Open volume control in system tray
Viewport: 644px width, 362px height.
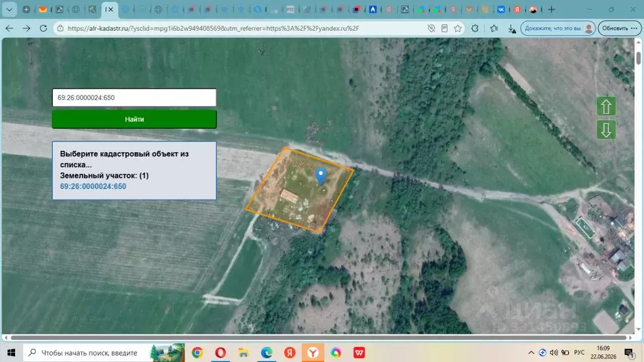click(x=553, y=353)
